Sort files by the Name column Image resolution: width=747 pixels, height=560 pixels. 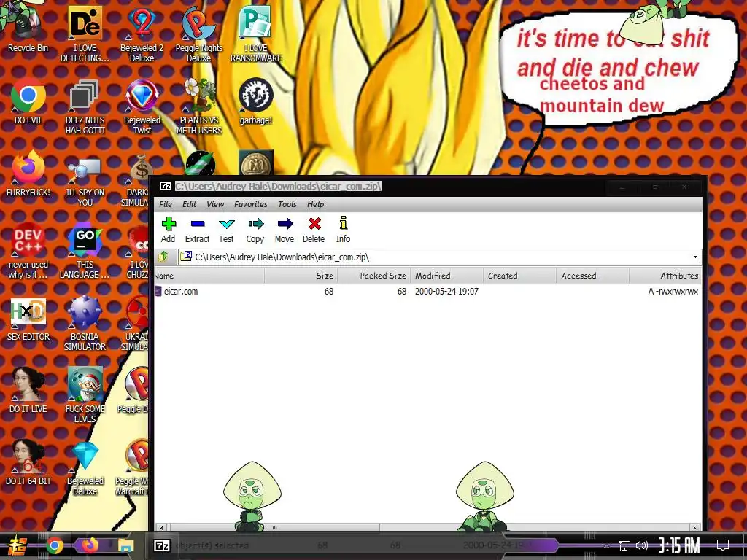pyautogui.click(x=209, y=276)
